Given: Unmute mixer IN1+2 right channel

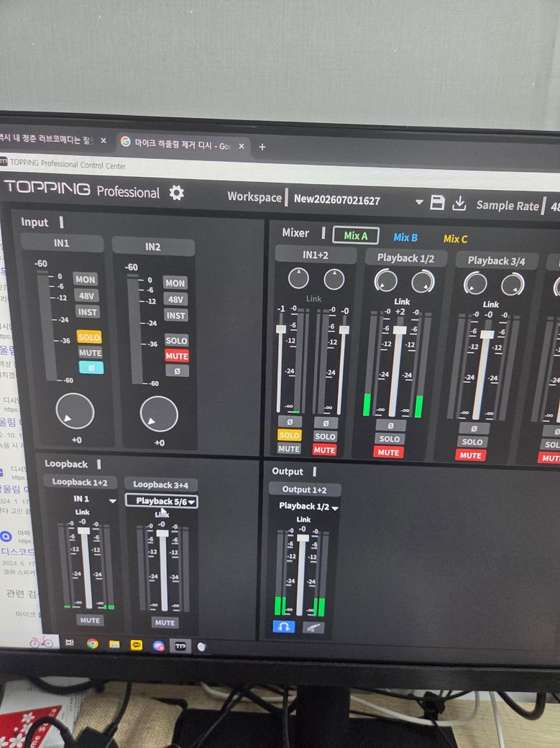Looking at the screenshot, I should point(324,450).
